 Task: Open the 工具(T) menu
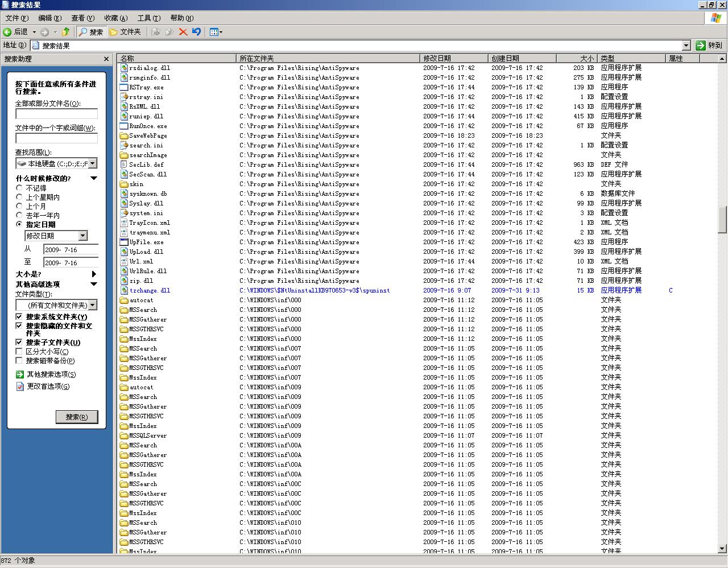[x=148, y=18]
